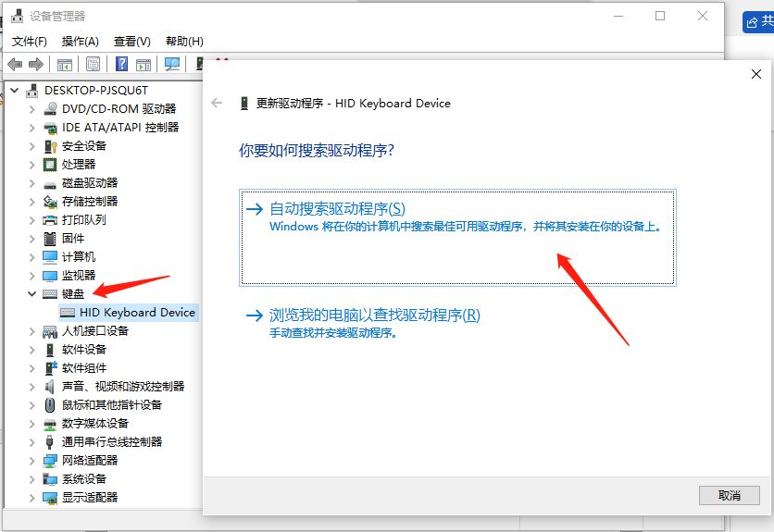This screenshot has width=774, height=532.
Task: Expand the 处理器 node
Action: click(32, 165)
